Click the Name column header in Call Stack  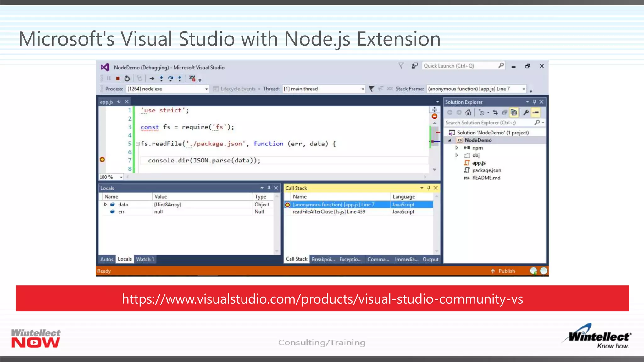click(341, 197)
